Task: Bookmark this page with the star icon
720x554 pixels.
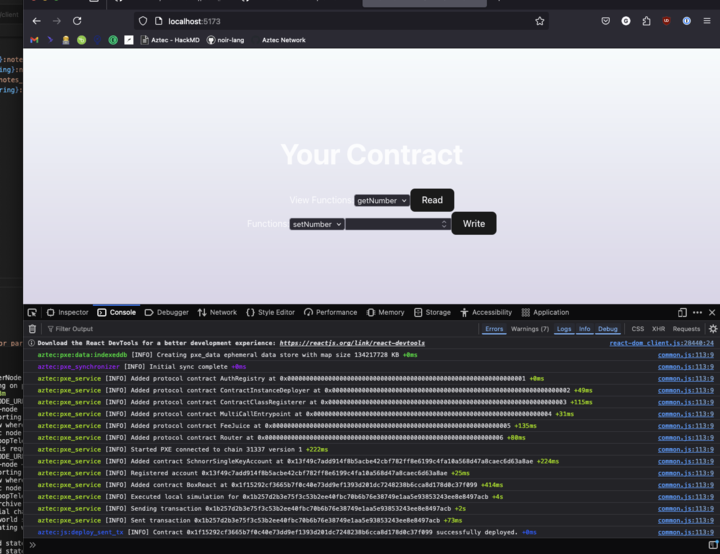Action: [x=540, y=21]
